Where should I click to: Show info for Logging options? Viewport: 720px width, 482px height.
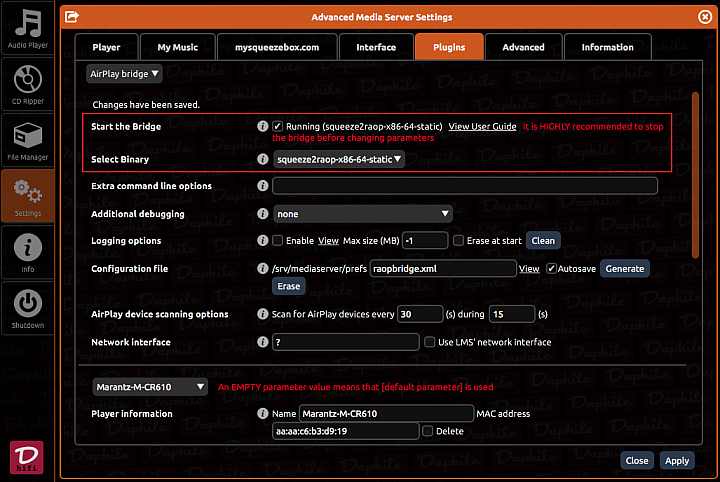click(262, 241)
